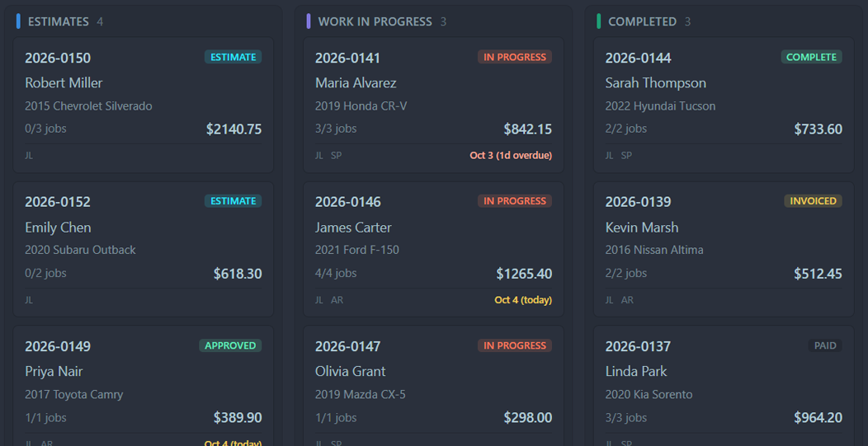Click 2/2 jobs on Kevin Marsh card

[625, 274]
